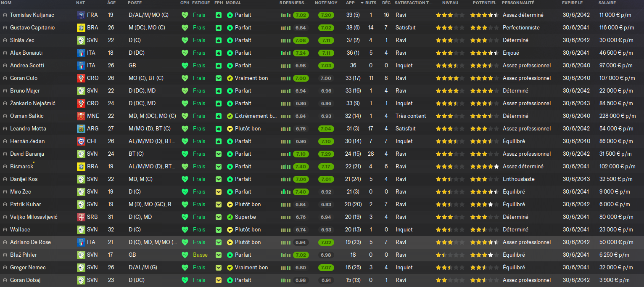This screenshot has width=644, height=287.
Task: Open Tomislav Kuljanac's player profile
Action: click(x=32, y=15)
